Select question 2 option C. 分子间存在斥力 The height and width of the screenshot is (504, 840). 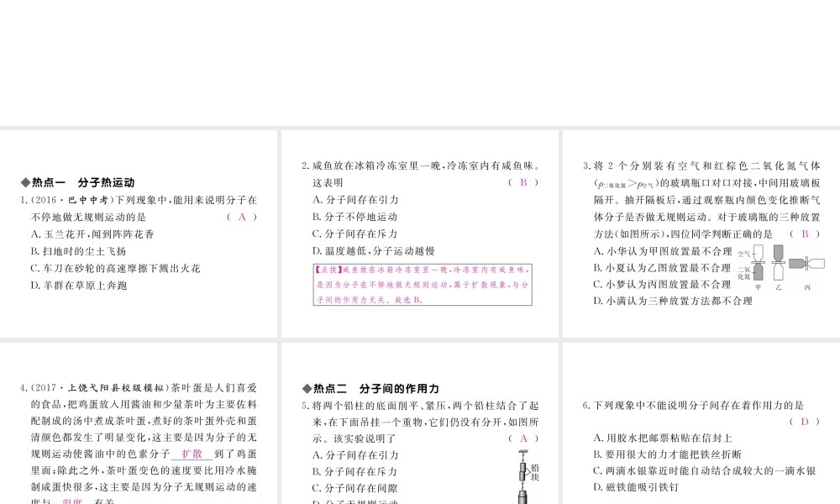click(354, 234)
